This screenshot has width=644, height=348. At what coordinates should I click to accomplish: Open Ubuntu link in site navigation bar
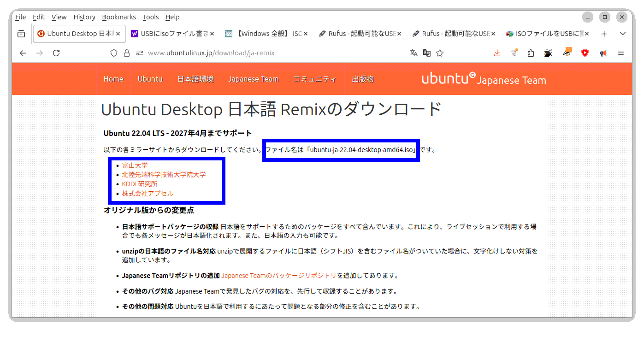(150, 79)
